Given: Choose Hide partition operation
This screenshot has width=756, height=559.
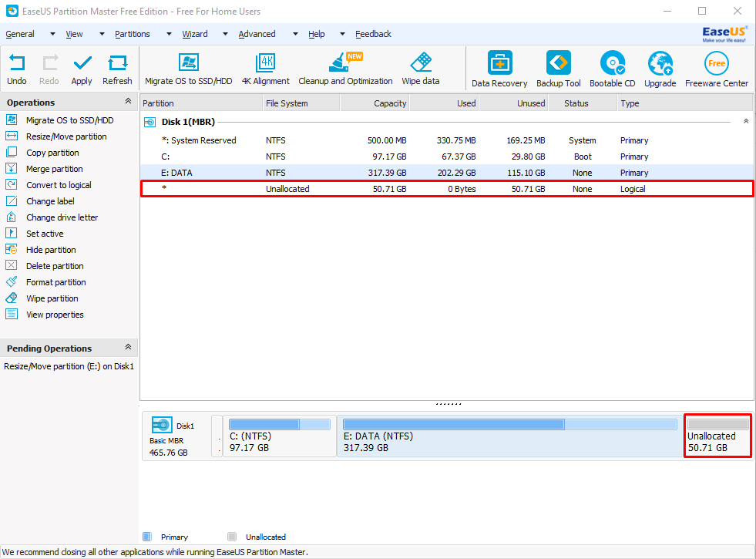Looking at the screenshot, I should pyautogui.click(x=51, y=250).
